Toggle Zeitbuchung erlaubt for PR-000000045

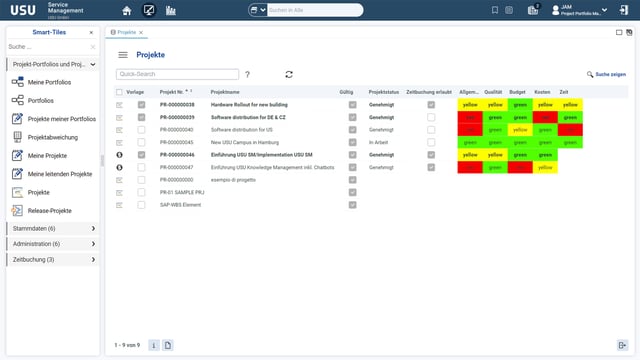tap(431, 142)
